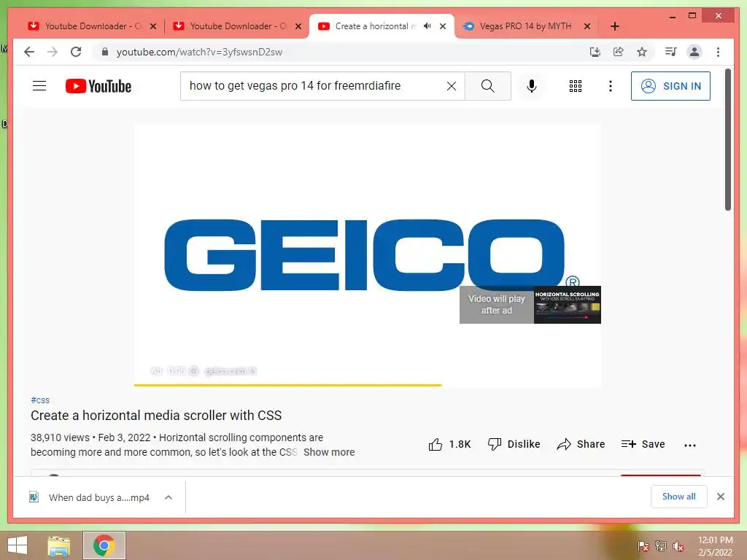Screen dimensions: 747x560
Task: Install app icon in address bar
Action: pos(595,52)
